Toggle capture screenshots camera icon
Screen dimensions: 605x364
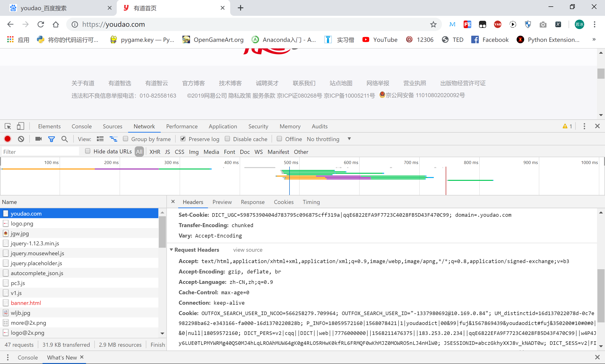coord(39,139)
